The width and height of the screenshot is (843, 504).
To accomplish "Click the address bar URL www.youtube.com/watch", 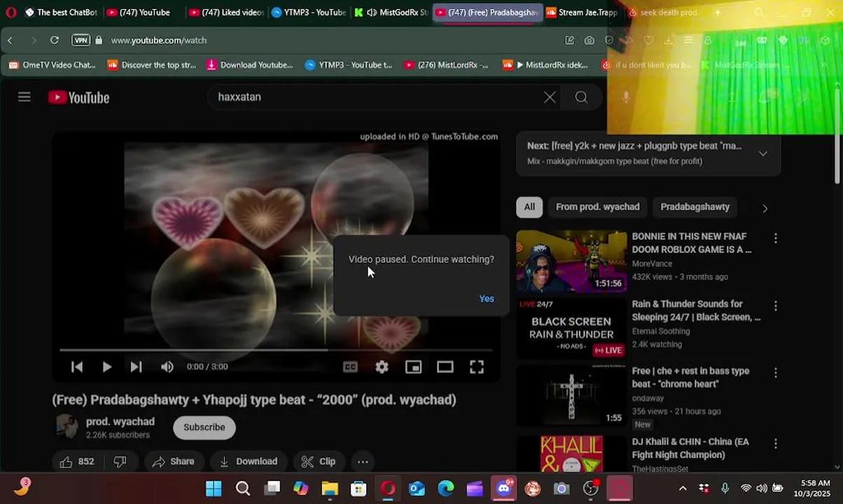I will tap(158, 41).
